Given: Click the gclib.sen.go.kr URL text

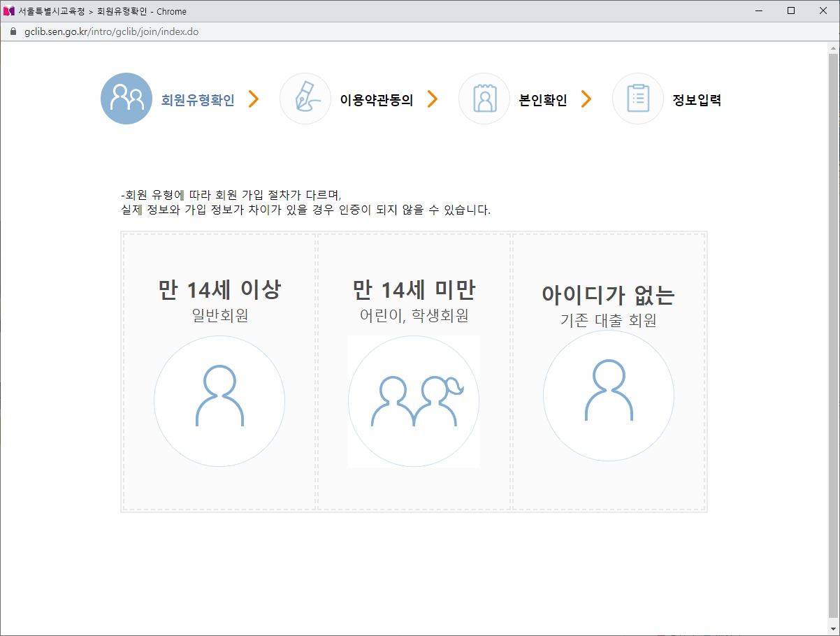Looking at the screenshot, I should (111, 32).
